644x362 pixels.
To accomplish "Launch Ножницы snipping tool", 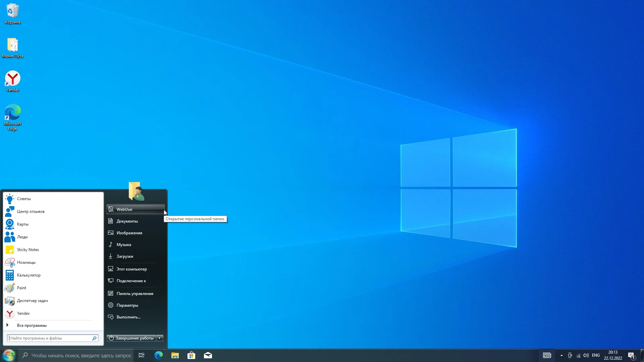I will [26, 262].
